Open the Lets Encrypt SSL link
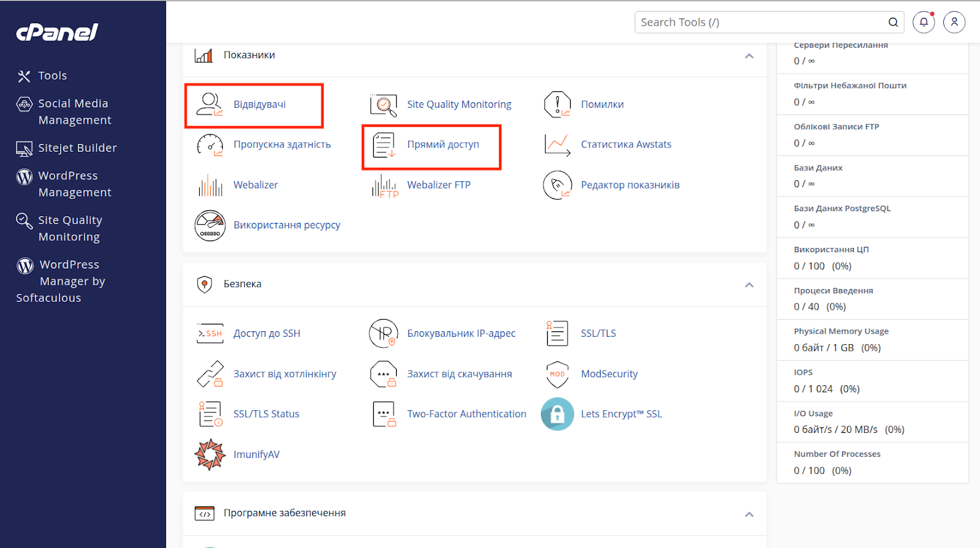Screen dimensions: 980x548 tap(622, 414)
